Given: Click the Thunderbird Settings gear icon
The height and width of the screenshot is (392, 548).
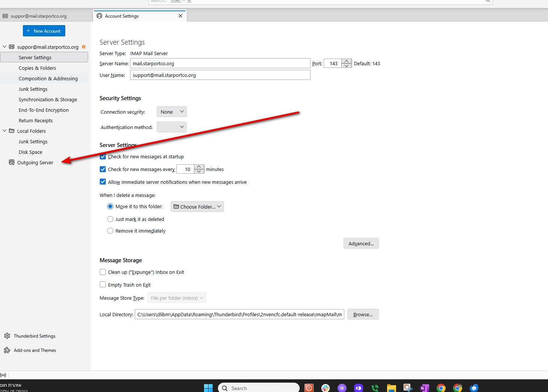Looking at the screenshot, I should pos(7,336).
